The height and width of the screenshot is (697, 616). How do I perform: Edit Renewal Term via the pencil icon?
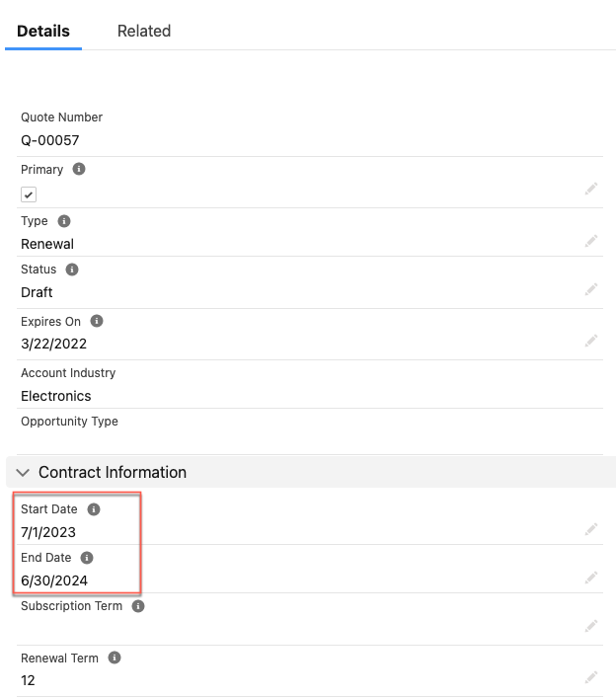click(590, 677)
